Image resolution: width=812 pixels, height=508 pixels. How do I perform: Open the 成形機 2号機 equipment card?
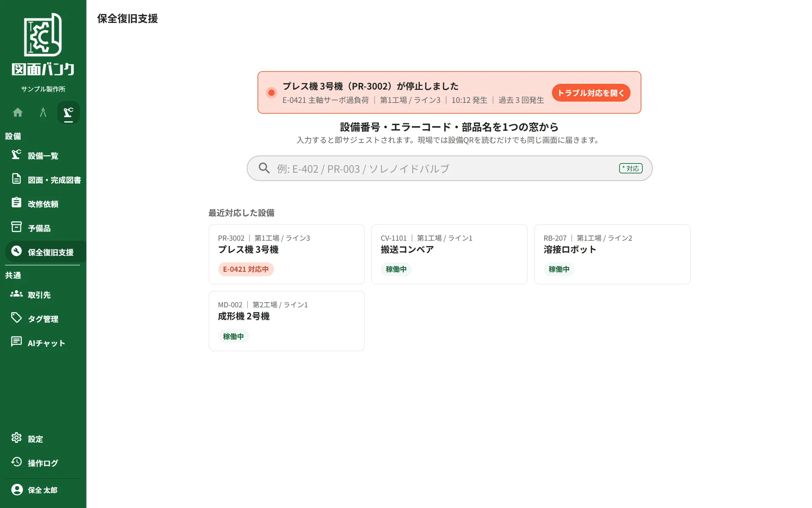point(286,321)
